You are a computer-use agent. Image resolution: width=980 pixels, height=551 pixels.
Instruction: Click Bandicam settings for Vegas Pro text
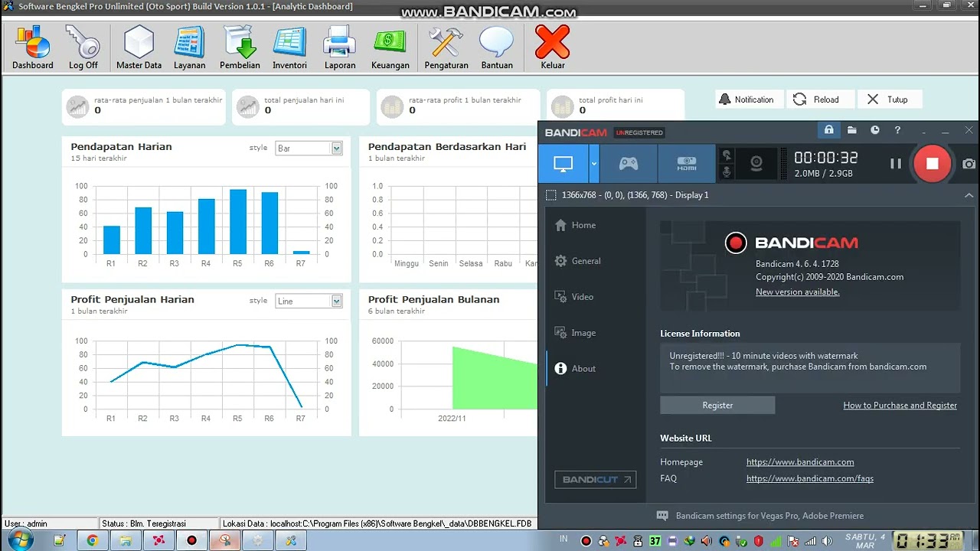[x=769, y=516]
